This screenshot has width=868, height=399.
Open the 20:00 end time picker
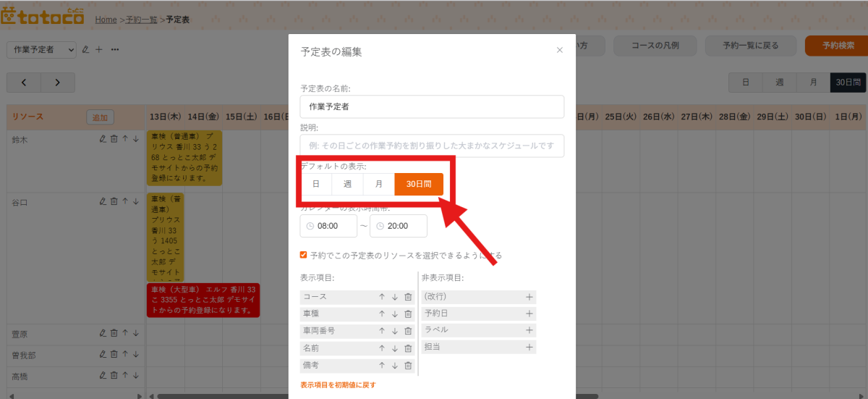click(x=399, y=226)
